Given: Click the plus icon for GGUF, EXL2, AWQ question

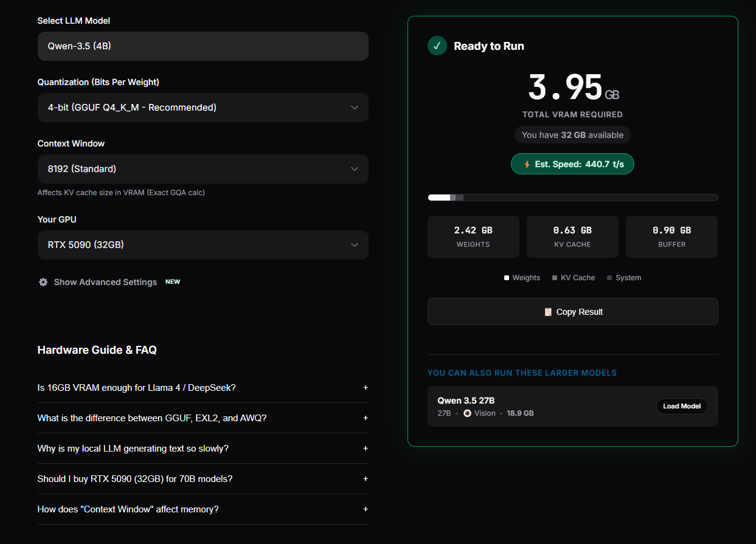Looking at the screenshot, I should click(366, 418).
